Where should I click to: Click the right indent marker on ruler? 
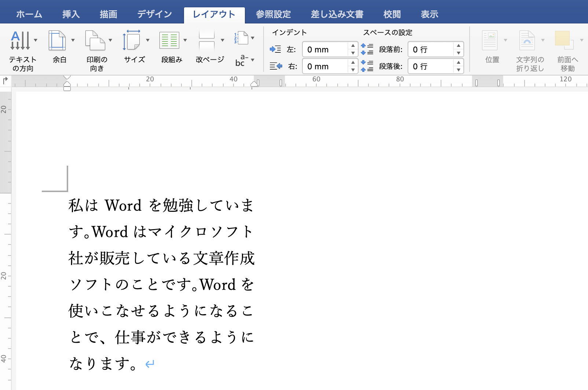254,84
